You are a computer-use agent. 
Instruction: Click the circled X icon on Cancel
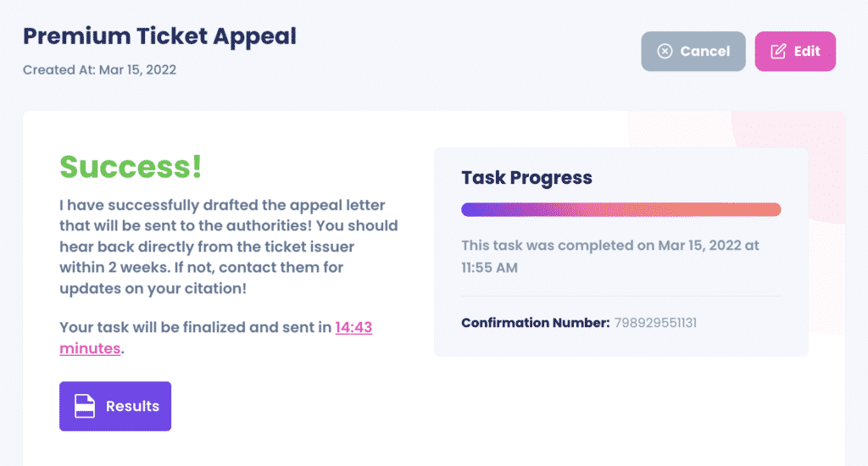click(x=665, y=52)
